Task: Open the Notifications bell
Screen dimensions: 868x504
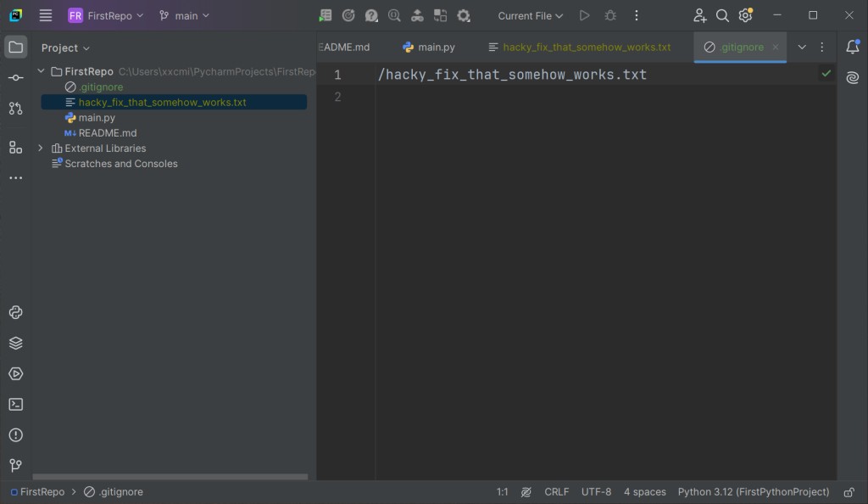Action: point(852,48)
